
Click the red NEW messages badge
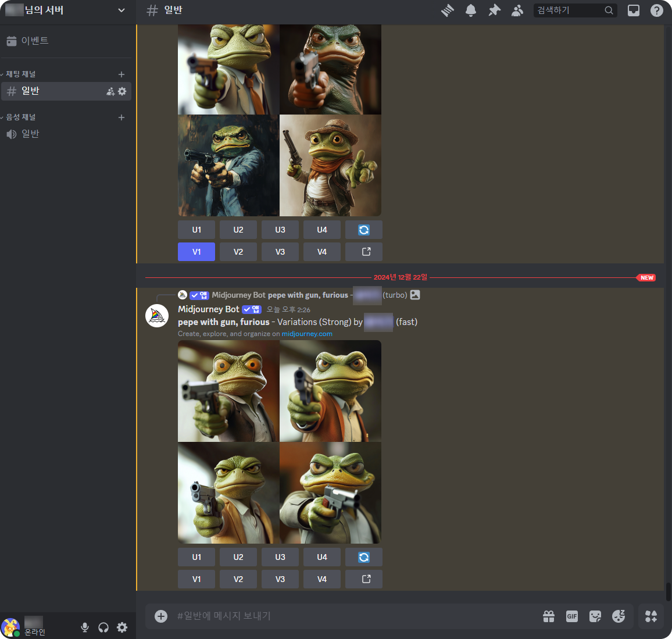point(647,278)
